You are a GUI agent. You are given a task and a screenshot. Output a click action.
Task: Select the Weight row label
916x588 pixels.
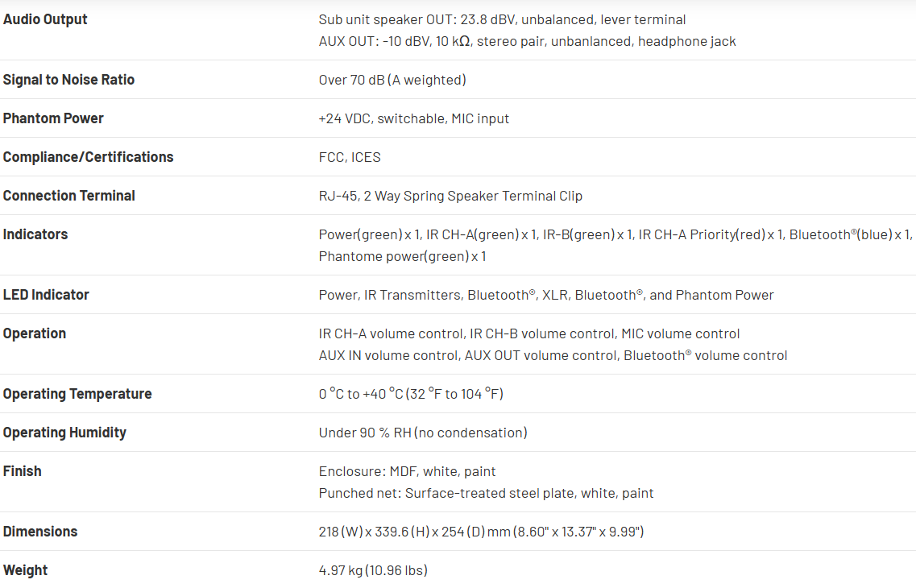(x=25, y=570)
